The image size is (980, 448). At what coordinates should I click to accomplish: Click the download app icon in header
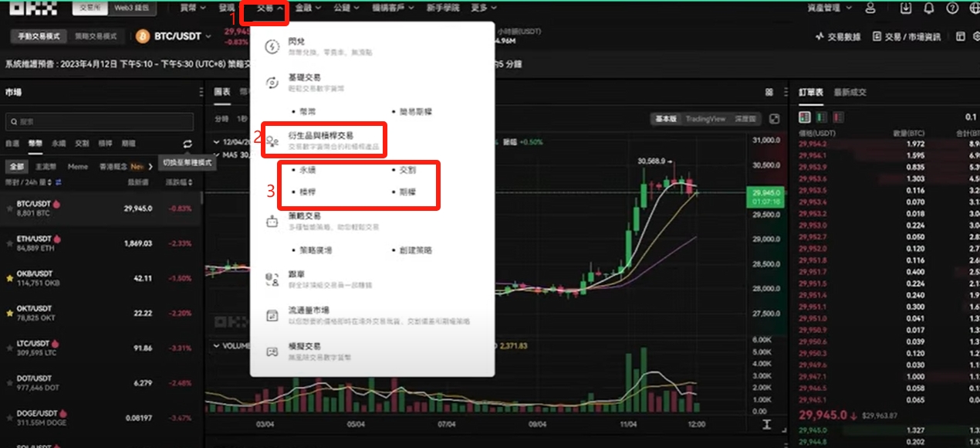[x=906, y=8]
